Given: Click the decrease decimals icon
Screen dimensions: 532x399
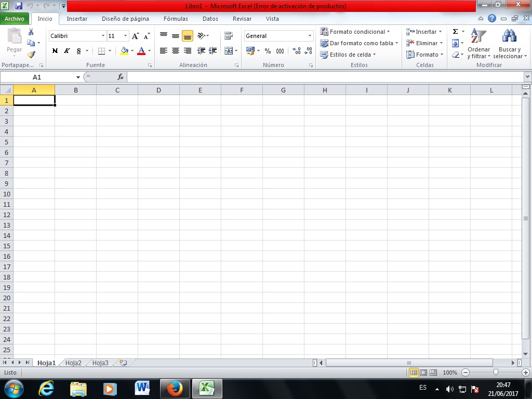Looking at the screenshot, I should tap(308, 51).
